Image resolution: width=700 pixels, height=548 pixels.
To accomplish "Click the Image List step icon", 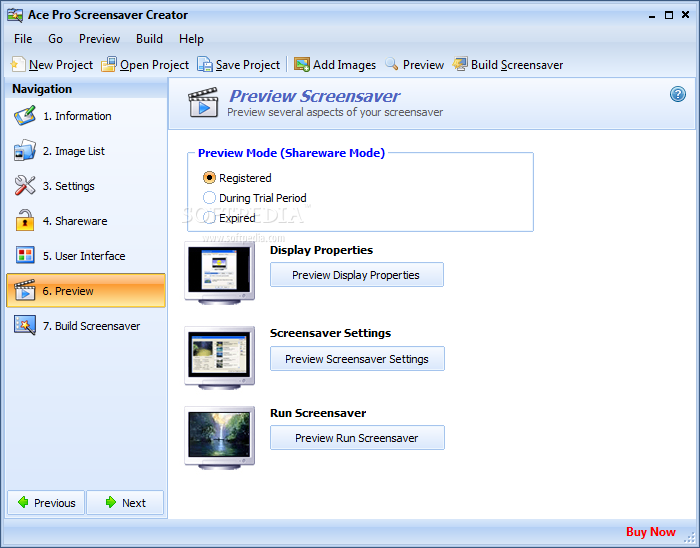I will [x=25, y=150].
